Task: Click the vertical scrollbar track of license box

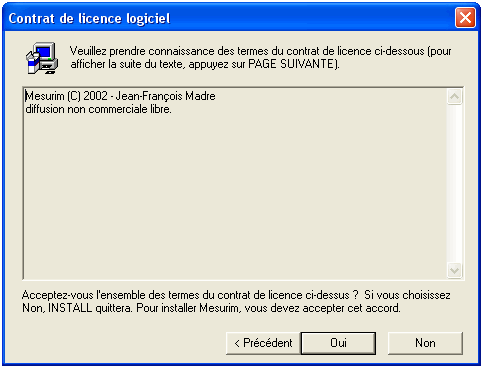Action: [455, 183]
